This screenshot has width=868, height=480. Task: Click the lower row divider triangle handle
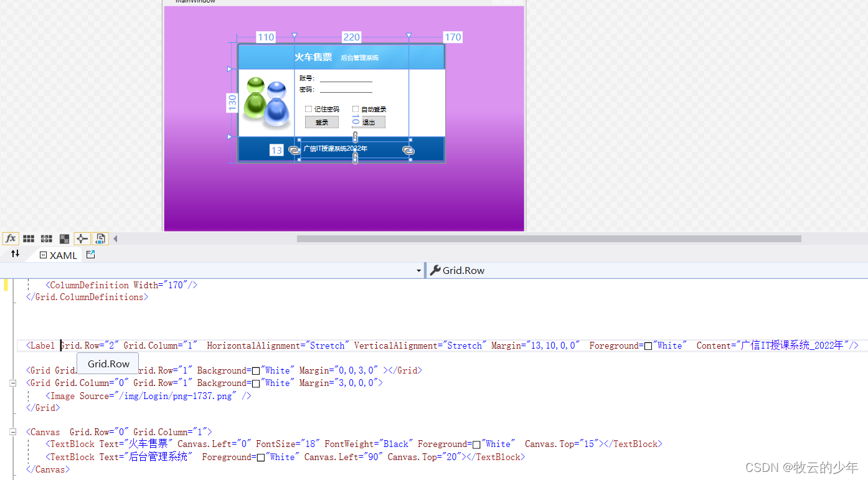coord(229,136)
